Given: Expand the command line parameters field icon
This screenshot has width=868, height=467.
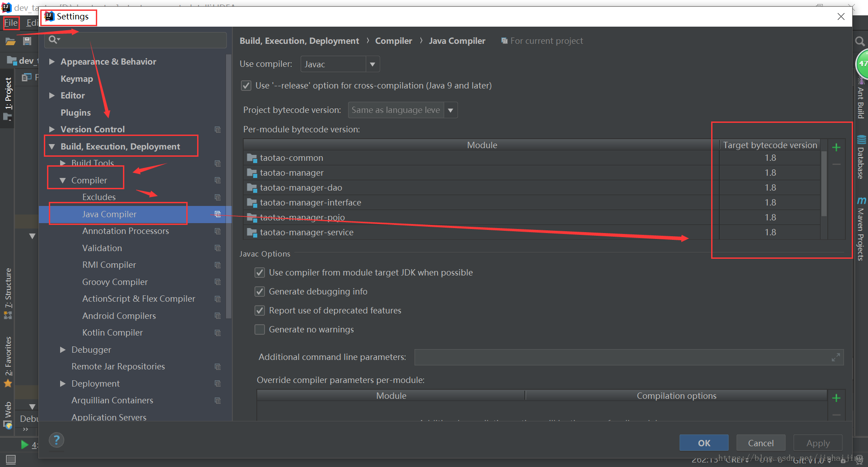Looking at the screenshot, I should (836, 357).
